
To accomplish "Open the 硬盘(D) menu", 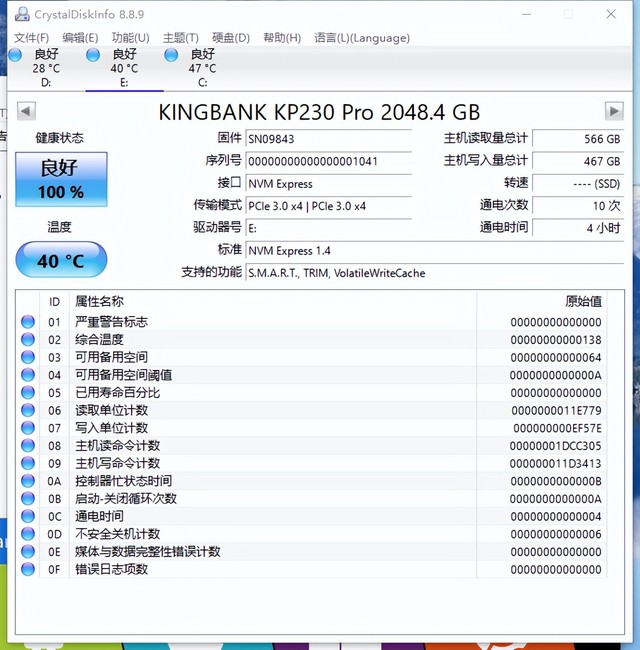I will pos(231,38).
